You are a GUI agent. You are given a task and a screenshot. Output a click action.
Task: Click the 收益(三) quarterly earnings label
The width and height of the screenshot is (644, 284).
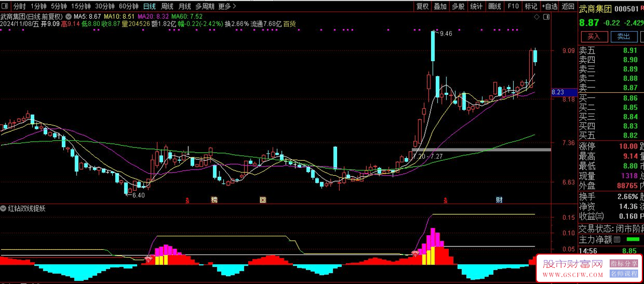[591, 216]
